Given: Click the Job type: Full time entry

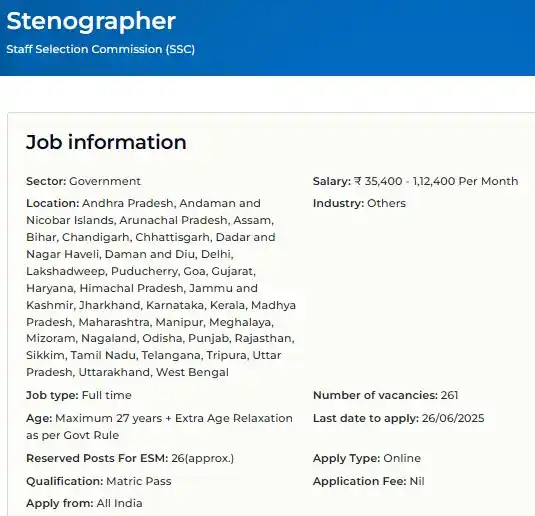Looking at the screenshot, I should click(79, 395).
